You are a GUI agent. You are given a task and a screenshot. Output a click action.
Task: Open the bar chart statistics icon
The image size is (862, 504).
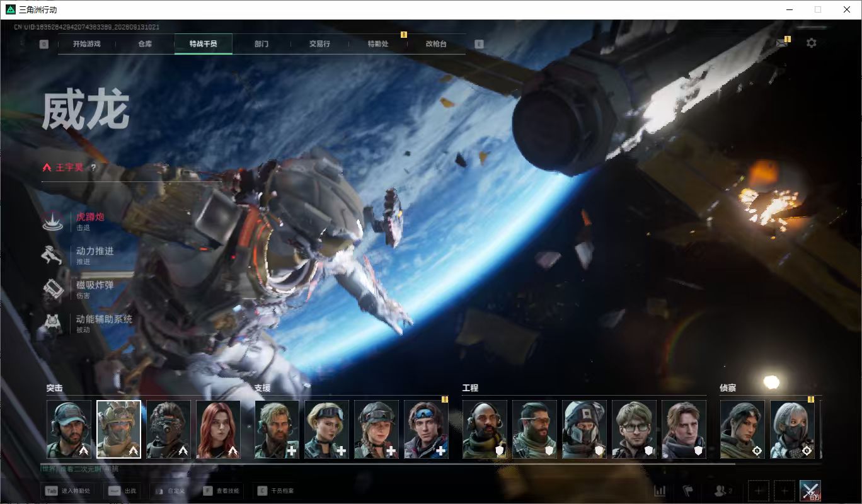[660, 491]
